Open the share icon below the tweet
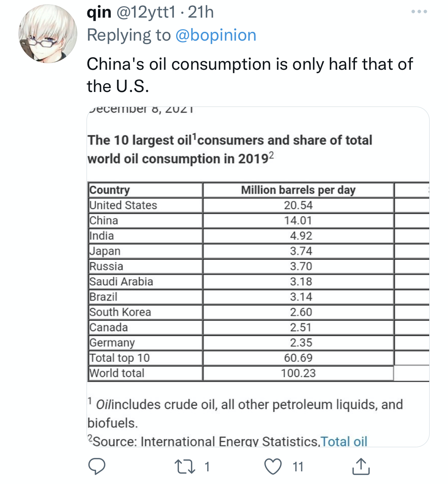The width and height of the screenshot is (448, 484). 361,466
